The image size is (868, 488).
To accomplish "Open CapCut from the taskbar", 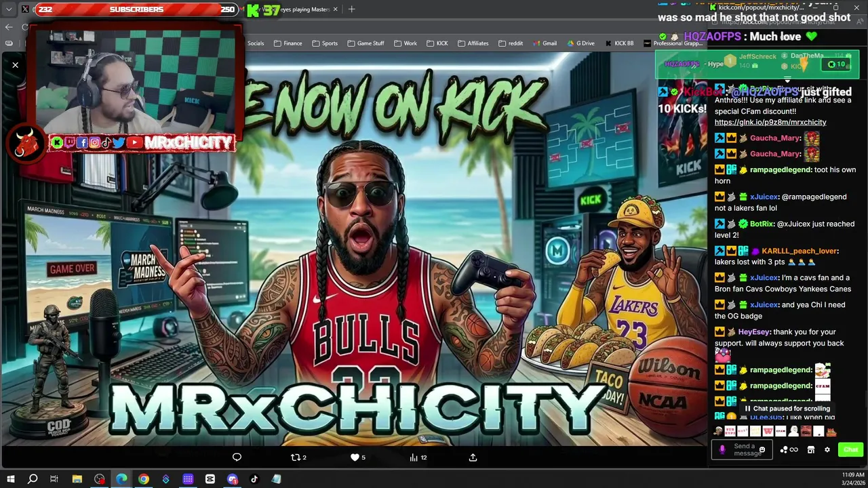I will tap(210, 479).
